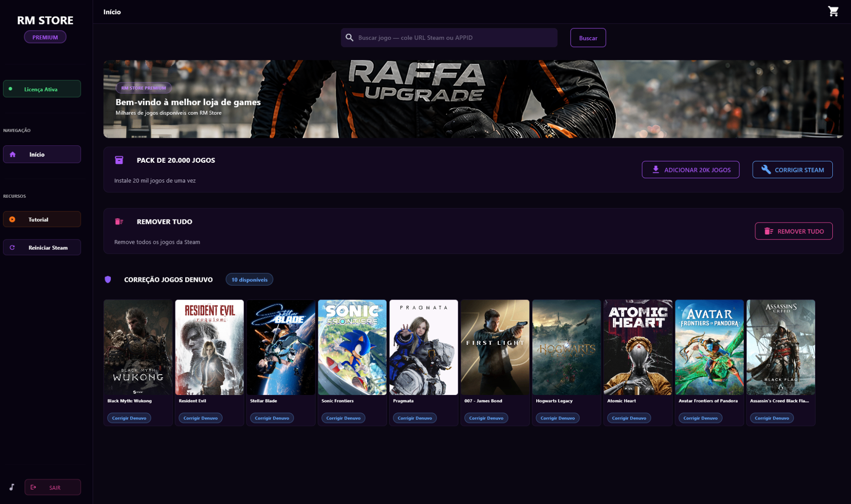
Task: Click the RM STORE logo title
Action: [45, 20]
